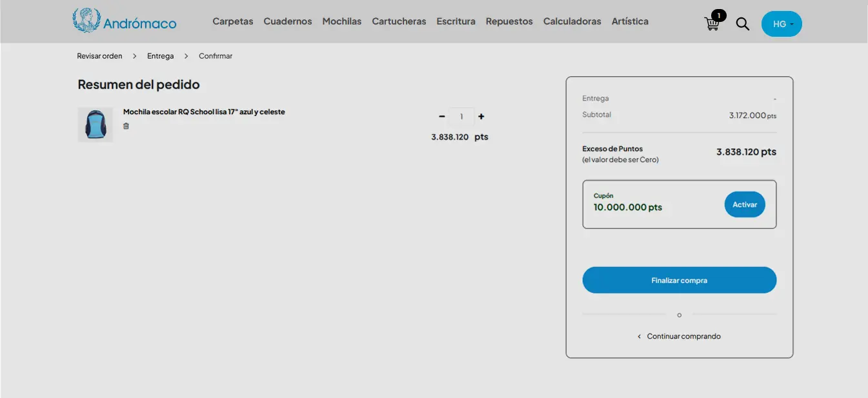Open the backpack product thumbnail
This screenshot has width=868, height=398.
96,124
